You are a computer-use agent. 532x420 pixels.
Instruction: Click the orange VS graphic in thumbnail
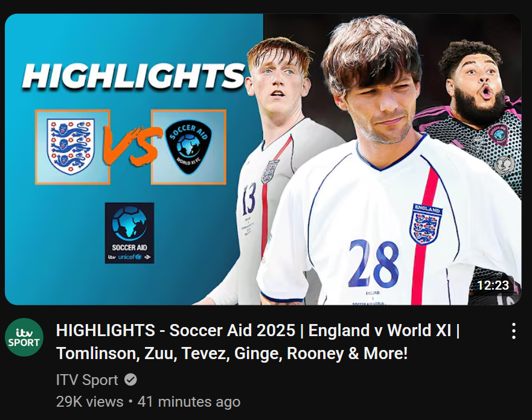pos(130,146)
